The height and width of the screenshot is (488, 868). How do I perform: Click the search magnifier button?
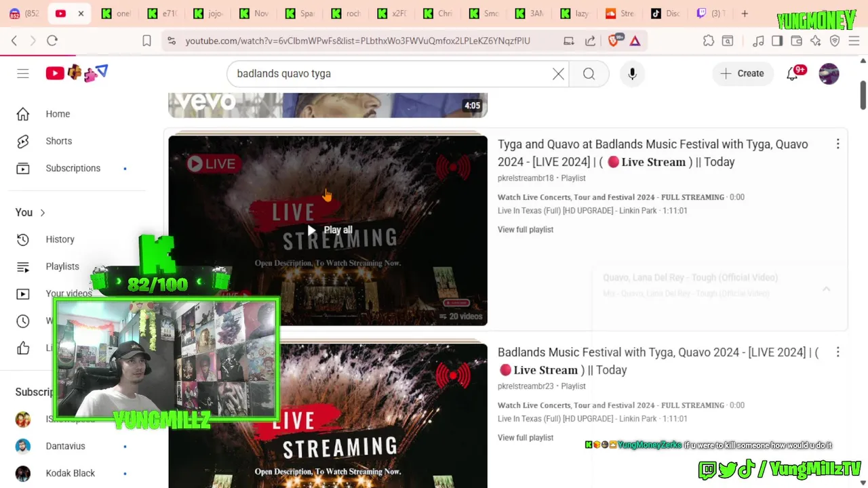(x=589, y=73)
